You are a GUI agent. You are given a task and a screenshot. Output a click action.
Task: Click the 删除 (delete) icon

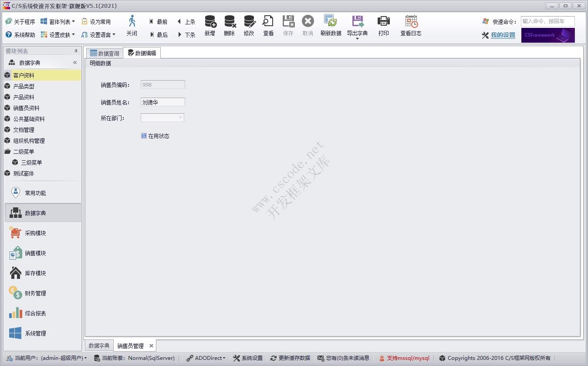pyautogui.click(x=229, y=25)
